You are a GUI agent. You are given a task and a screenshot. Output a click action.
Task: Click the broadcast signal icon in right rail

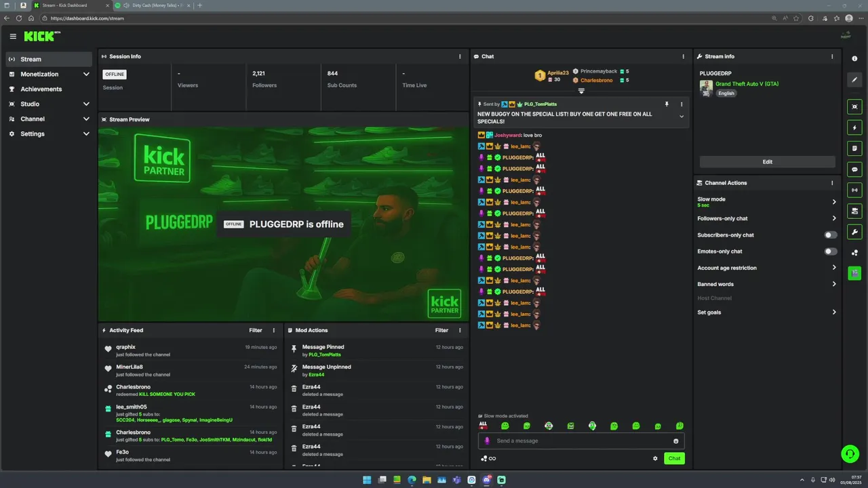point(854,190)
